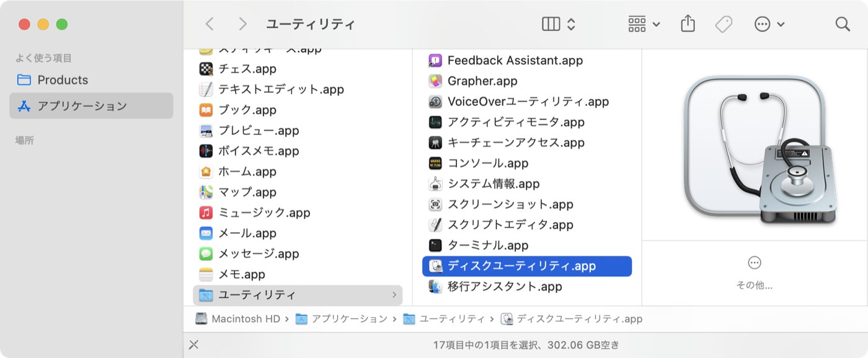Screen dimensions: 868x358
Task: Click the ホーム.app icon
Action: click(206, 172)
